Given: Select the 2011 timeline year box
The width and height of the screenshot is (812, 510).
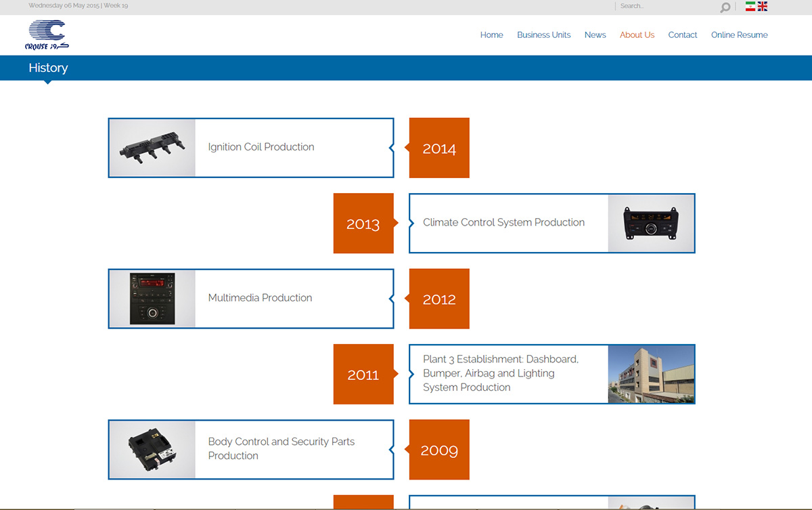Looking at the screenshot, I should point(363,375).
